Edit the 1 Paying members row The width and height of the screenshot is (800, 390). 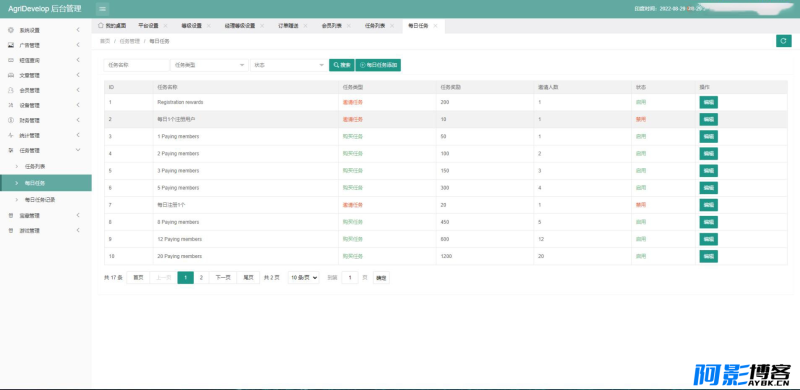point(708,136)
